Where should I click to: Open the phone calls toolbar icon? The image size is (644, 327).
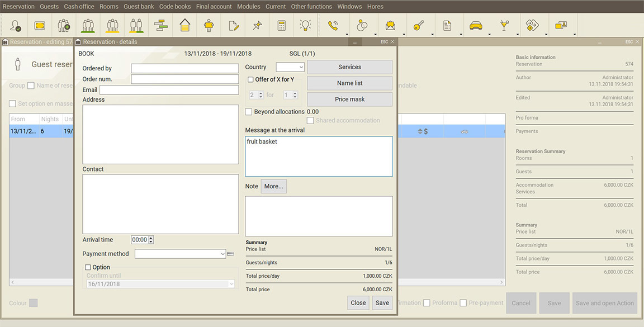(x=333, y=26)
